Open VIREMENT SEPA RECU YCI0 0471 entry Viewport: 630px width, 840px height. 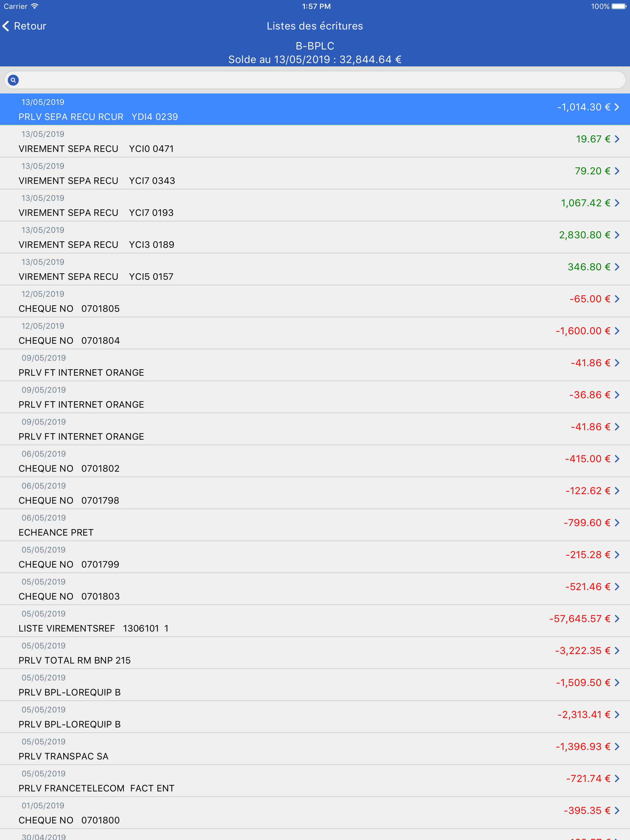[x=315, y=141]
